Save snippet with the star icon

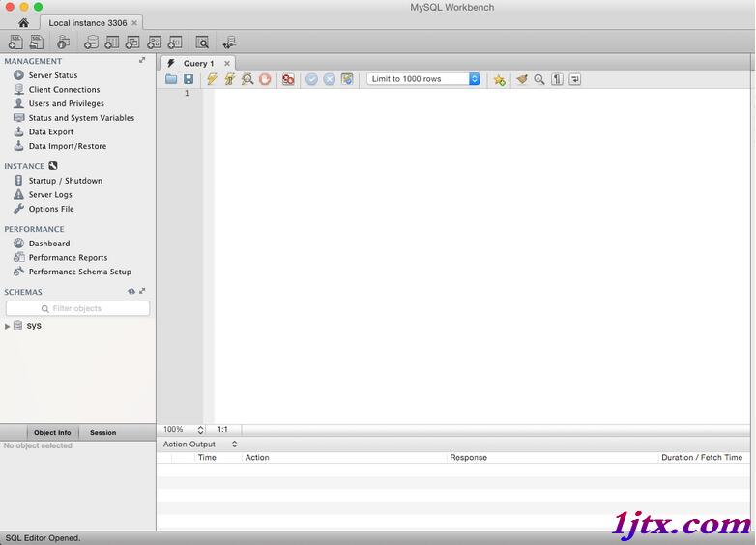click(499, 79)
